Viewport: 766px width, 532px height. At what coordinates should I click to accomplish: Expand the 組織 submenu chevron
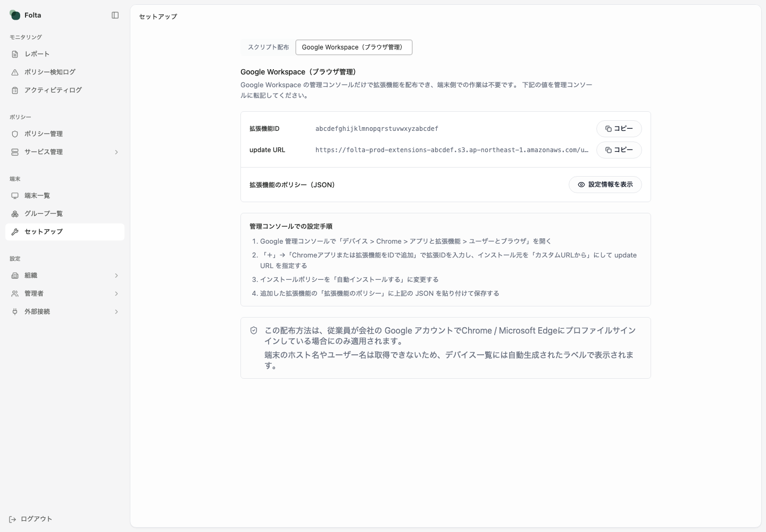[x=116, y=276]
